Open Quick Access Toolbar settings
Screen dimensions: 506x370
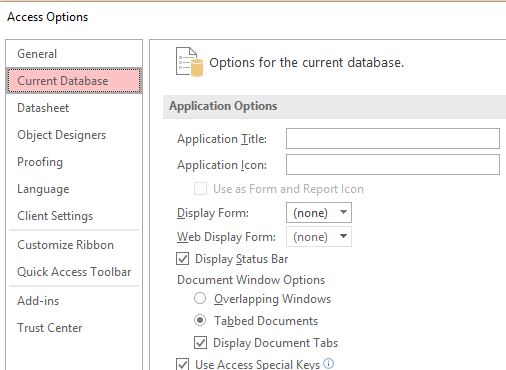74,272
